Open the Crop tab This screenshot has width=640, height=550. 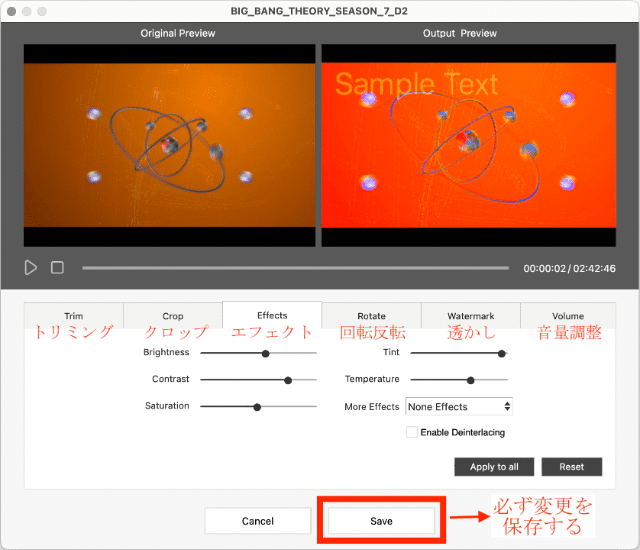(173, 316)
